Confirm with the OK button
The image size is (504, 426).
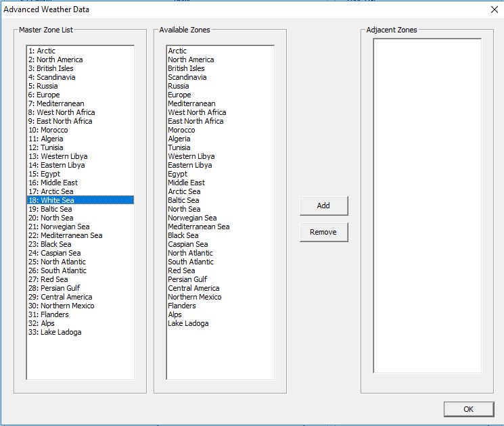tap(469, 409)
